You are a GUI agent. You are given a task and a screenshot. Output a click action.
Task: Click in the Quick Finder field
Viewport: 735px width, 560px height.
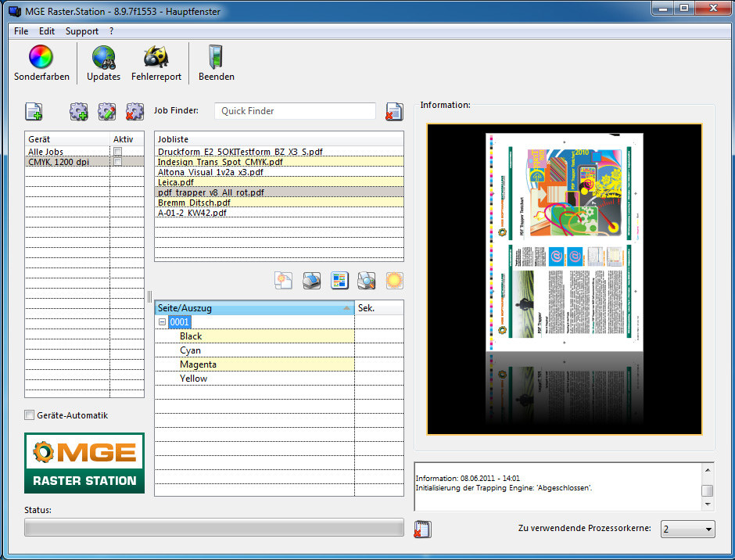(x=295, y=111)
